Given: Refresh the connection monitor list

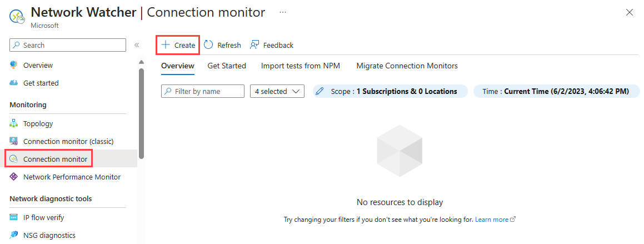Looking at the screenshot, I should 222,45.
